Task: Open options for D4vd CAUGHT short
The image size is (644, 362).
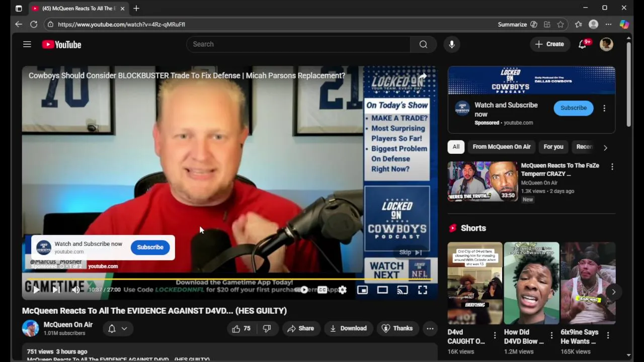Action: tap(495, 335)
